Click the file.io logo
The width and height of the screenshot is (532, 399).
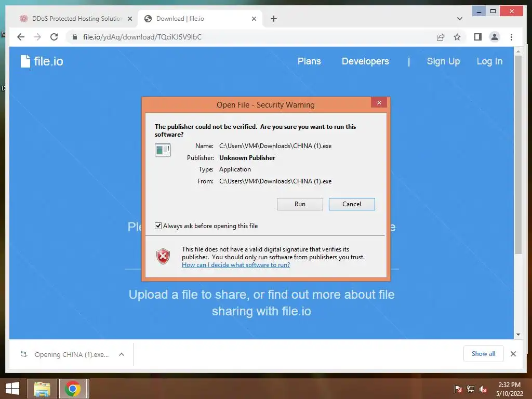(x=42, y=61)
